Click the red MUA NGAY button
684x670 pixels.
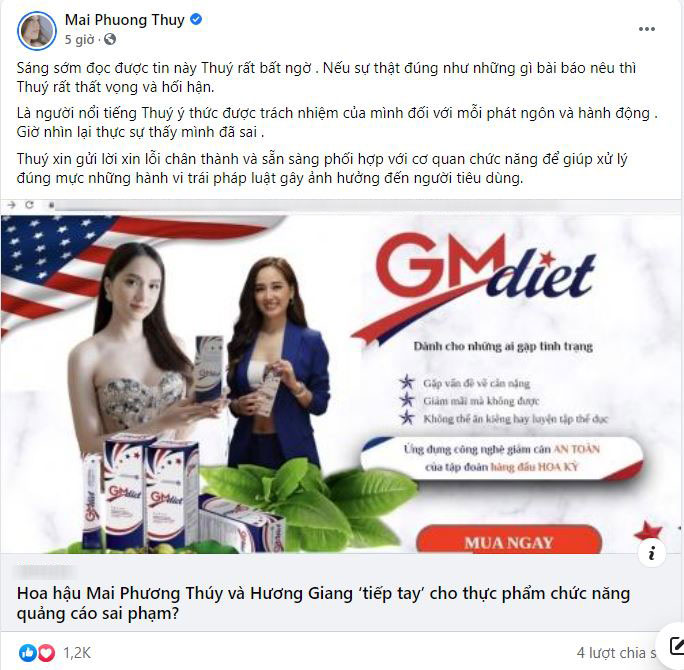coord(509,541)
